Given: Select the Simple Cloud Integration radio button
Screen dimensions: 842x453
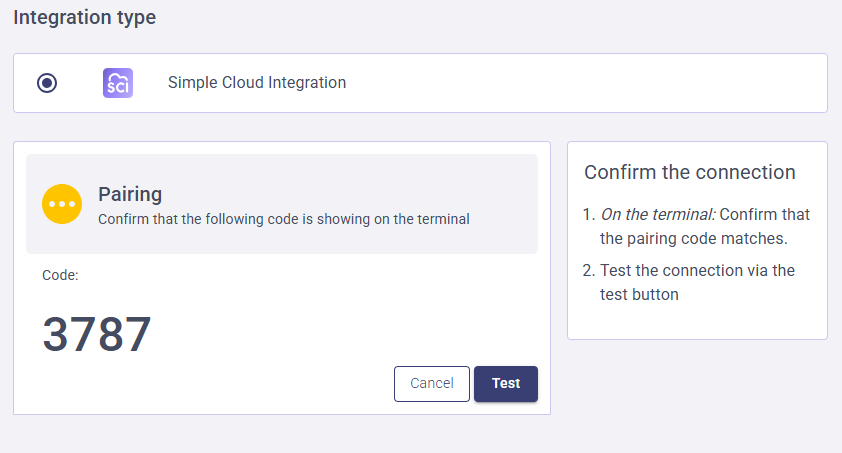Looking at the screenshot, I should click(x=47, y=83).
